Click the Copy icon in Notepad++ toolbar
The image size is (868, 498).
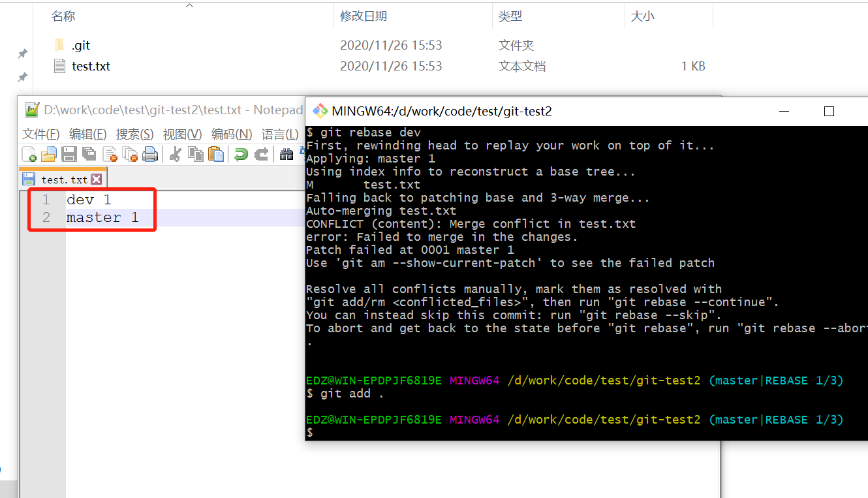(195, 154)
